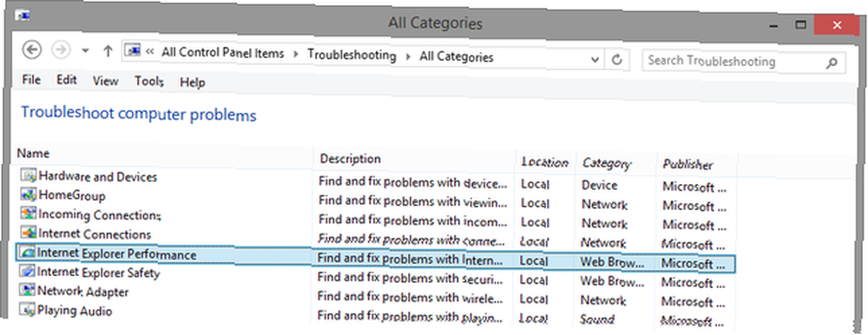
Task: Open the File menu
Action: tap(31, 80)
